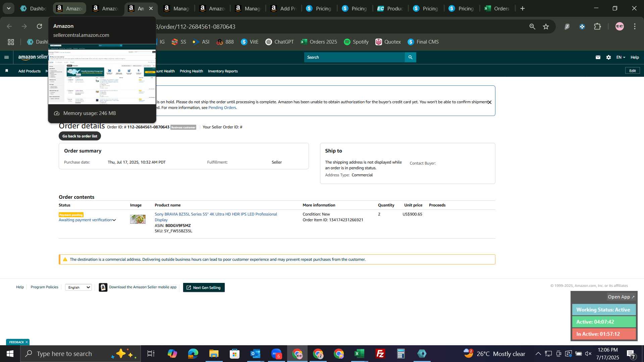Reload the page with the refresh button
The height and width of the screenshot is (362, 644).
point(40,26)
